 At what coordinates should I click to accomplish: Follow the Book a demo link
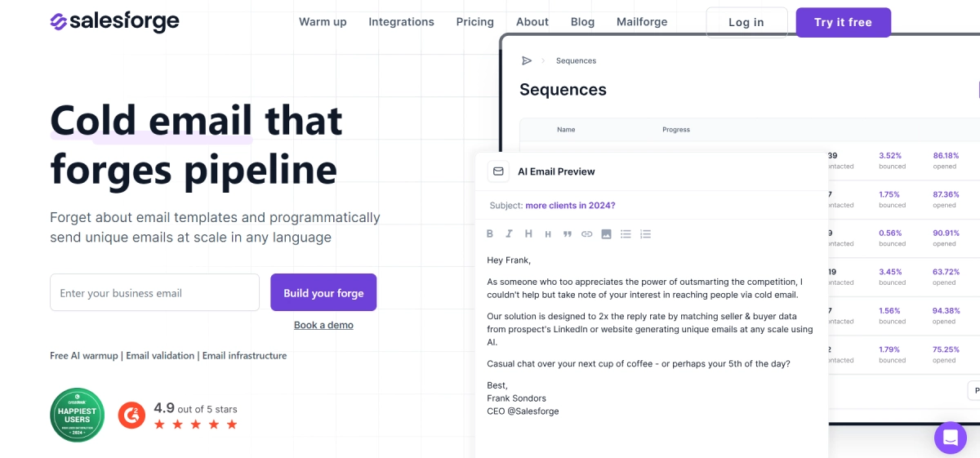click(x=323, y=325)
